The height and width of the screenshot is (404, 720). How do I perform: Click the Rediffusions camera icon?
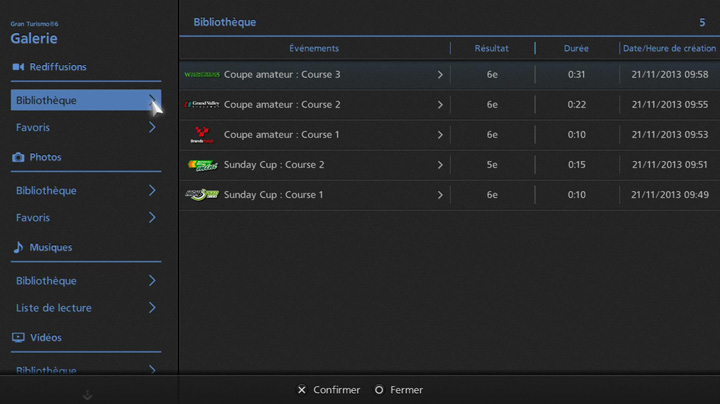[x=18, y=67]
